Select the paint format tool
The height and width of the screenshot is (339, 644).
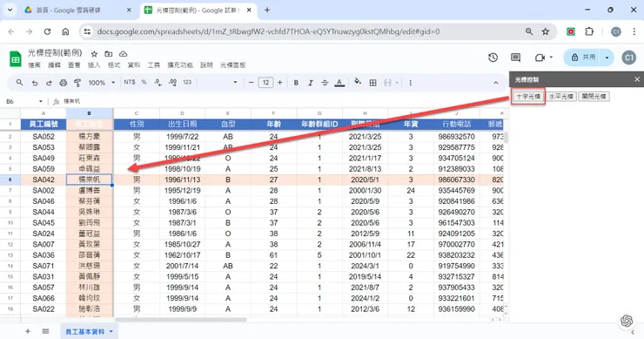point(77,83)
